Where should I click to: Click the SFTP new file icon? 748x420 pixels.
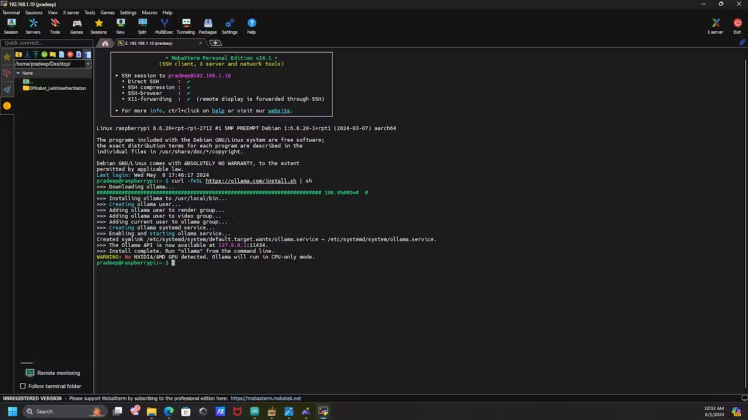coord(62,54)
